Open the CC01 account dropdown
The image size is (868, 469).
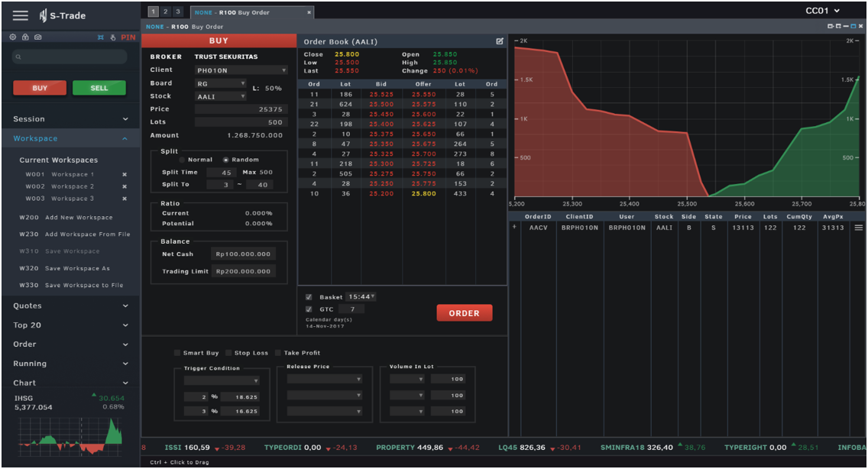pyautogui.click(x=822, y=11)
